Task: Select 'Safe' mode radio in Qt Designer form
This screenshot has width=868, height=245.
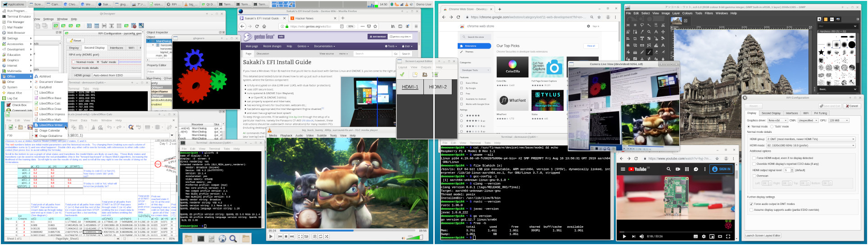Action: click(x=98, y=62)
